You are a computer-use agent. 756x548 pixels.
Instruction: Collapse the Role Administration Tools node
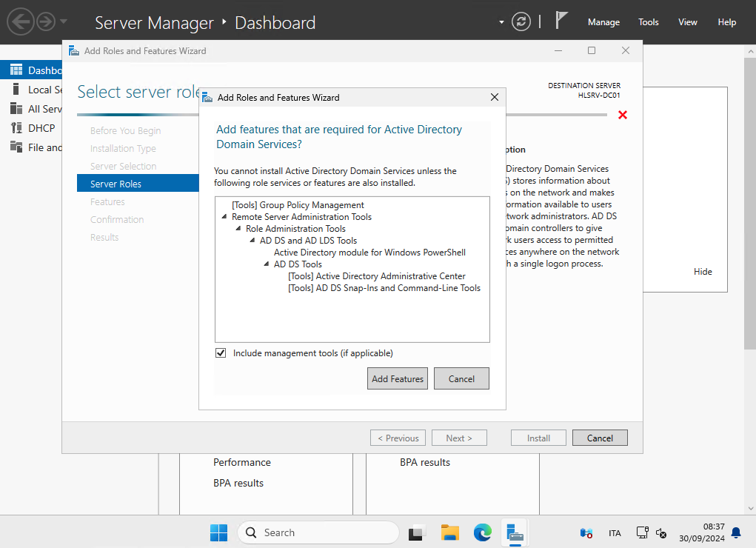(x=238, y=229)
